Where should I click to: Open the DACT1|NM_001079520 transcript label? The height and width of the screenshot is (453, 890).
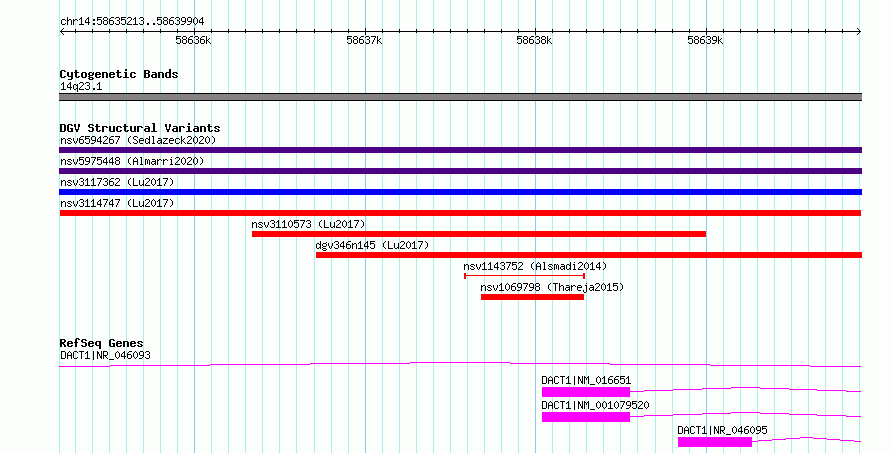(x=595, y=405)
